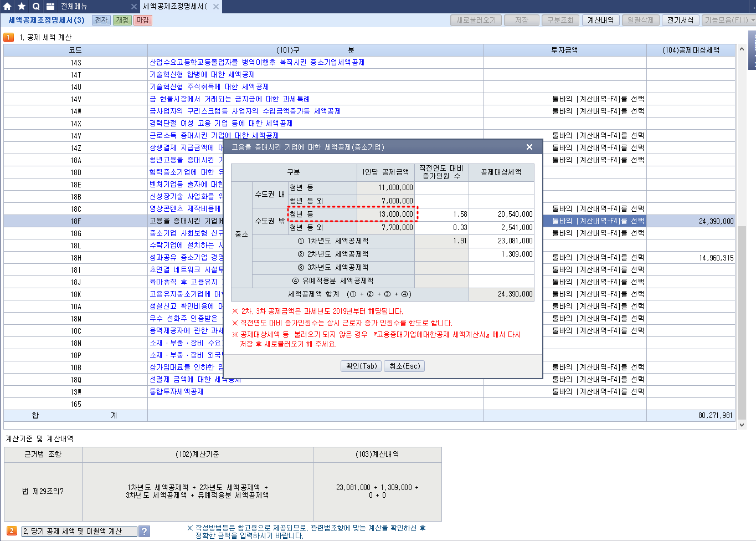
Task: Click the home icon in top bar
Action: coord(7,6)
